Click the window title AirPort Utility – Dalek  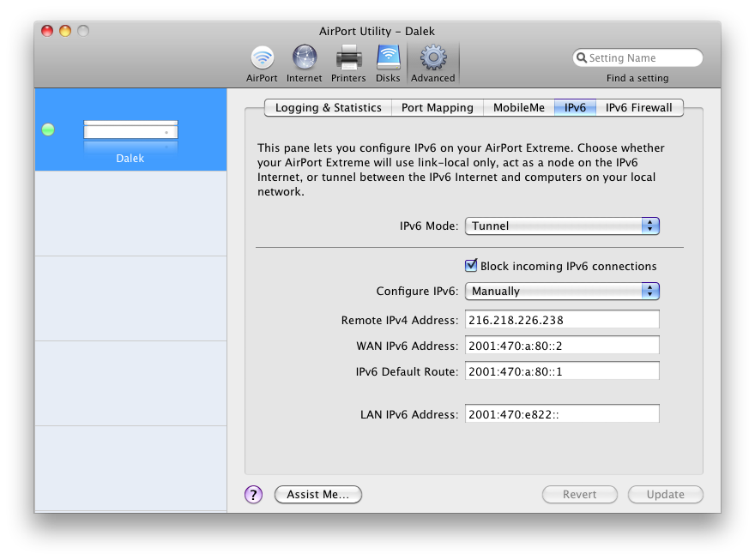(x=377, y=31)
